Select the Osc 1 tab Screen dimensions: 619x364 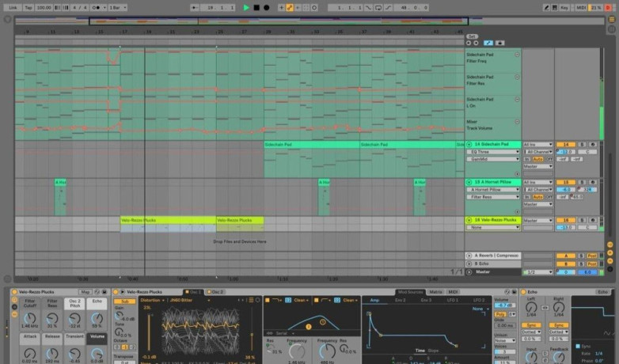194,292
